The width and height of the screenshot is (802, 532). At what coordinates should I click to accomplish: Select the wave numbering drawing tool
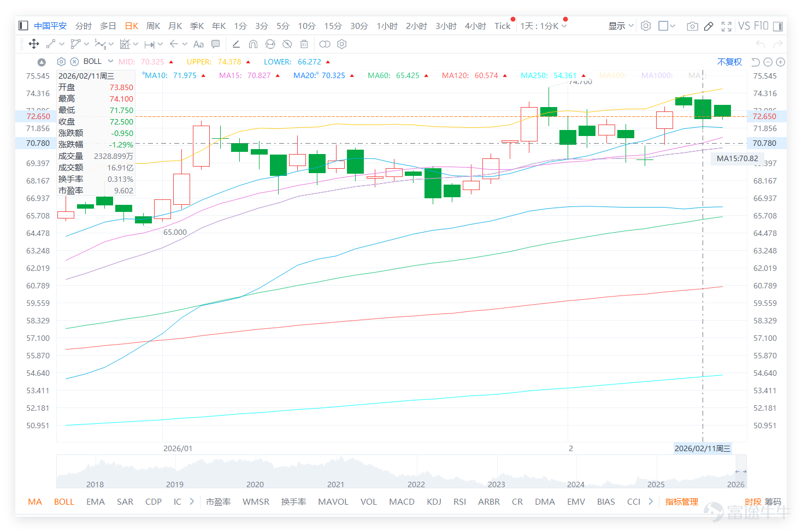coord(100,44)
